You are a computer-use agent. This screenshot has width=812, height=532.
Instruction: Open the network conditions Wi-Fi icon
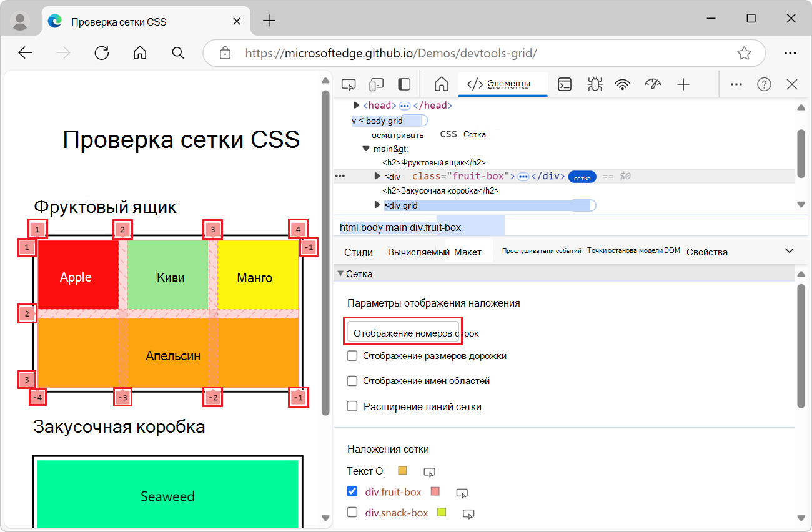[623, 84]
